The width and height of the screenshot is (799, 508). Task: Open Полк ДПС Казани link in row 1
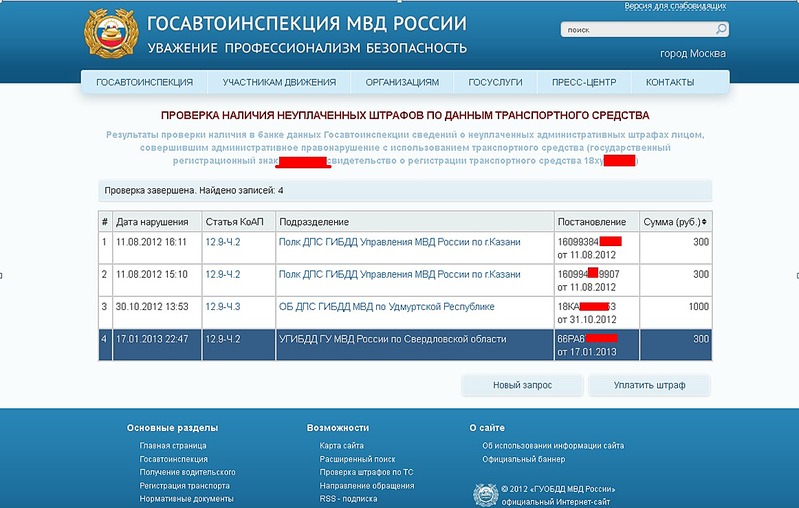point(400,242)
